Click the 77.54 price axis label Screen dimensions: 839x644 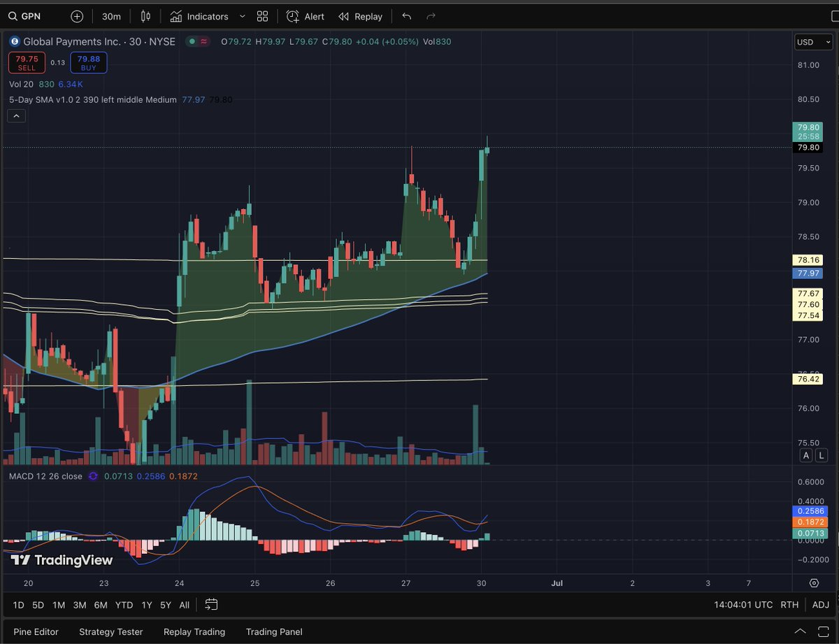pos(809,316)
